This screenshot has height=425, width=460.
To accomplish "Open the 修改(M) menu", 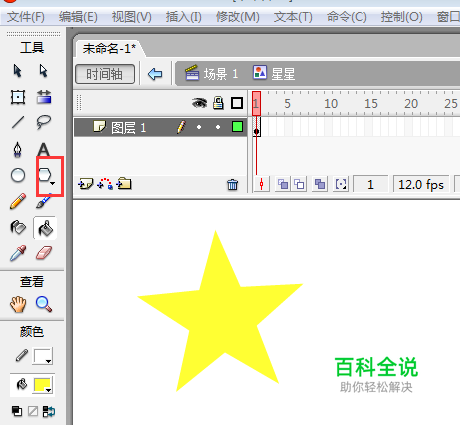I will coord(238,17).
